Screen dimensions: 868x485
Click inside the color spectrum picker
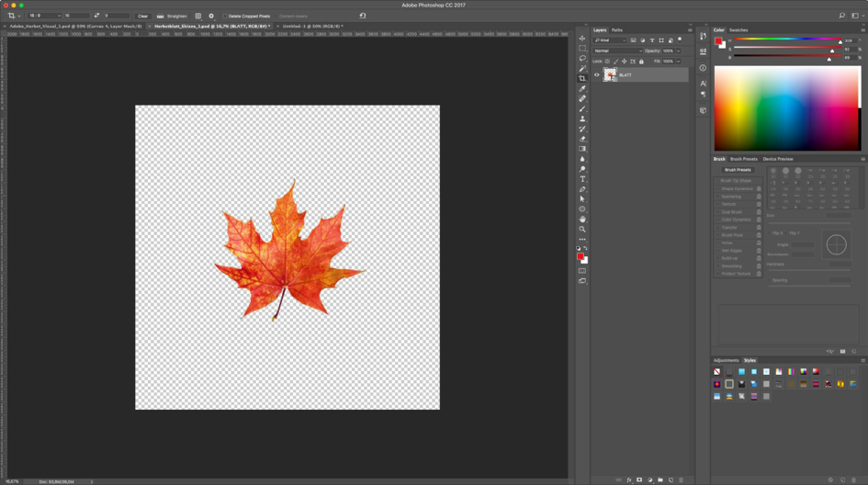click(x=787, y=108)
